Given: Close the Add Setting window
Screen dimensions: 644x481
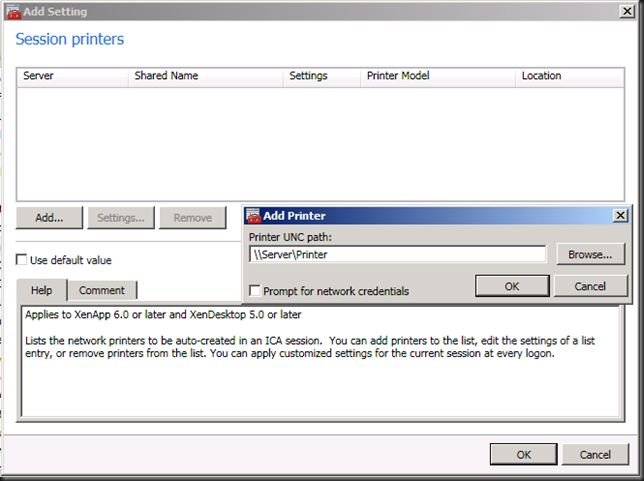Looking at the screenshot, I should (x=627, y=11).
